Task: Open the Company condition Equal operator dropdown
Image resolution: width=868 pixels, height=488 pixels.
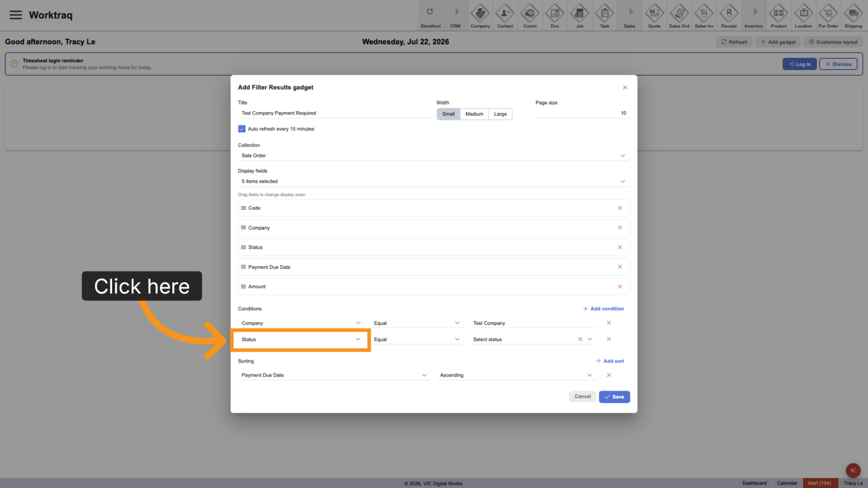Action: coord(416,323)
